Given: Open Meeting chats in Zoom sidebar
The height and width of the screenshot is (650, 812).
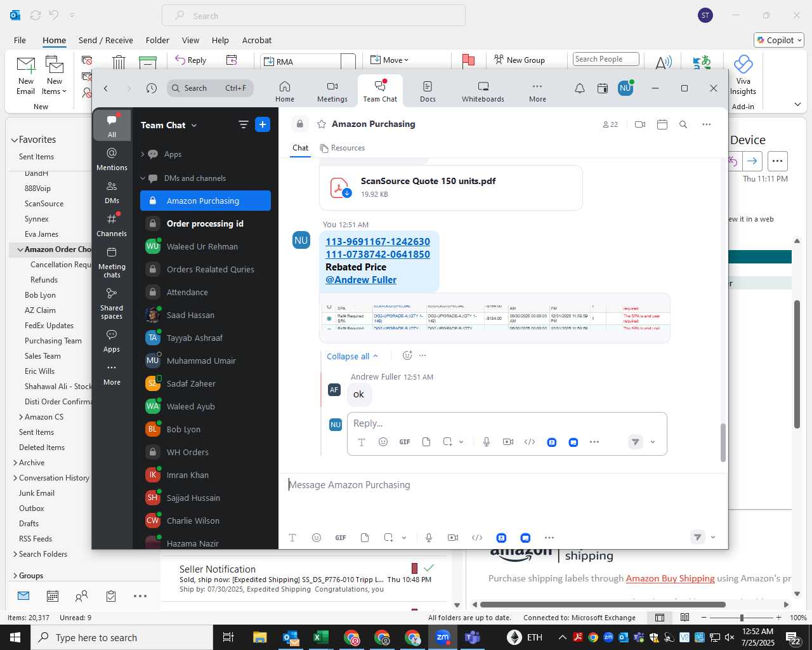Looking at the screenshot, I should point(112,262).
